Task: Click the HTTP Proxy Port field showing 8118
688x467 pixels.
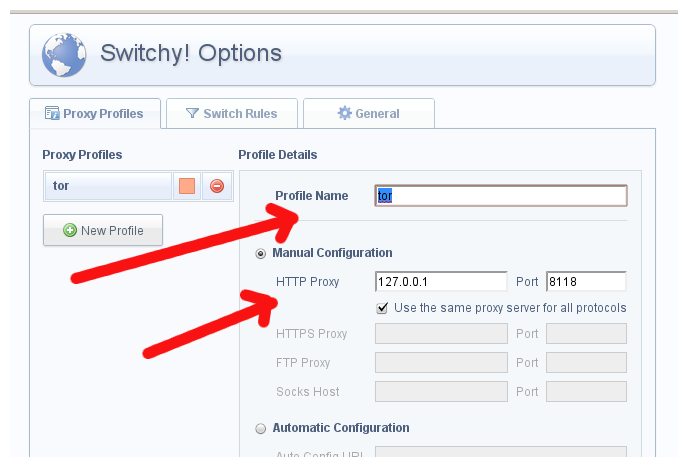Action: pyautogui.click(x=586, y=281)
